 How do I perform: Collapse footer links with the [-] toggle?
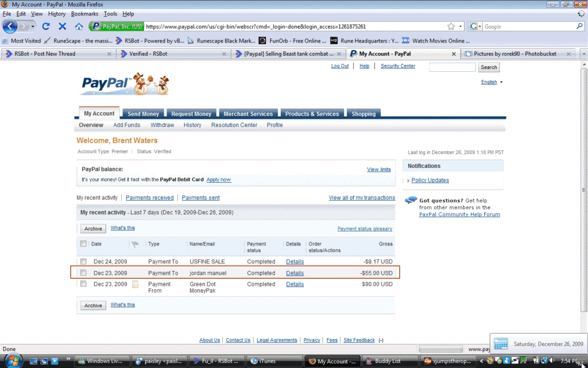[381, 340]
